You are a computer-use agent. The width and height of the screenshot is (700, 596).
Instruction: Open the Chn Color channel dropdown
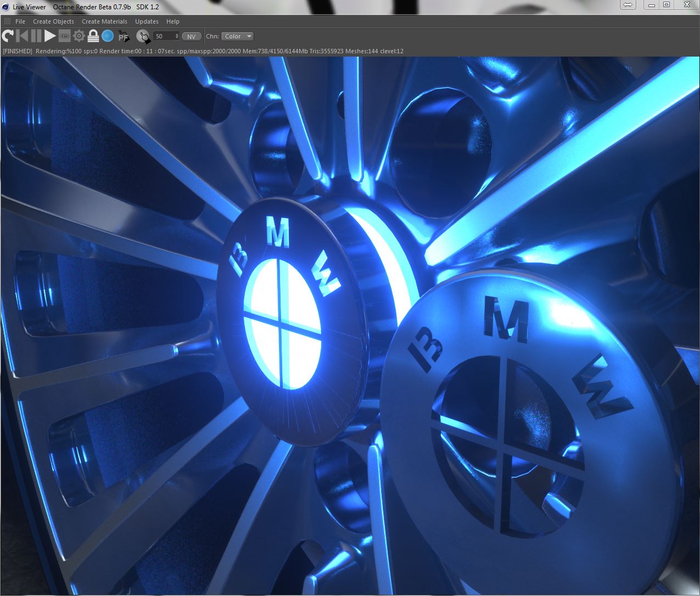237,36
